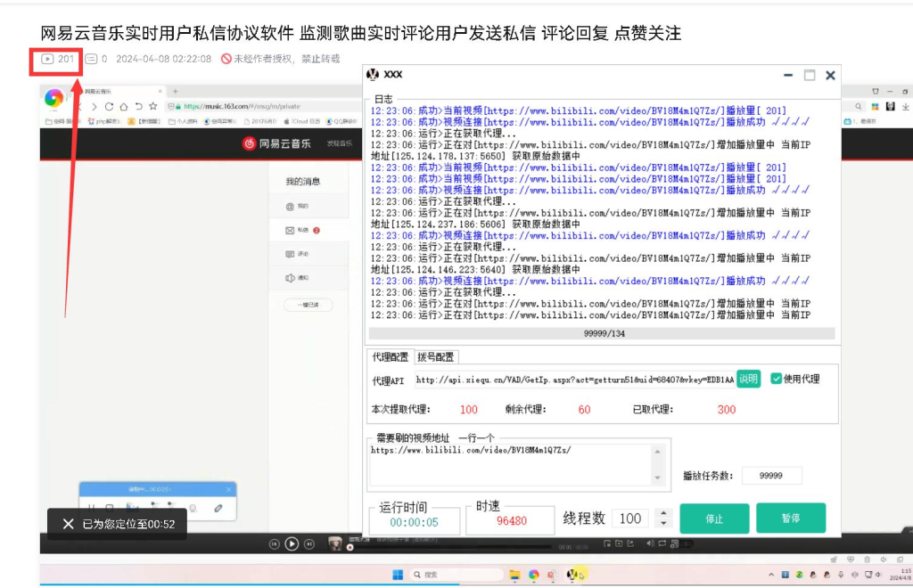Click the 个人资料 bookmark folder

[x=184, y=121]
